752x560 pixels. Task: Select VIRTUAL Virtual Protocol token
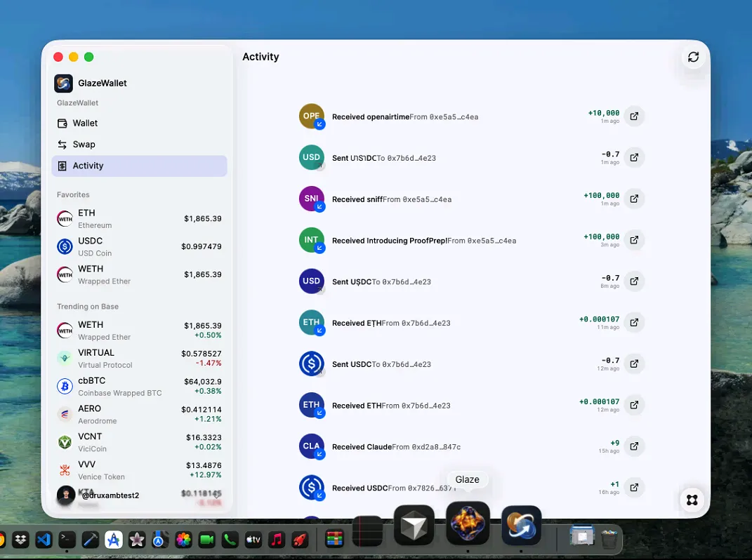point(139,358)
